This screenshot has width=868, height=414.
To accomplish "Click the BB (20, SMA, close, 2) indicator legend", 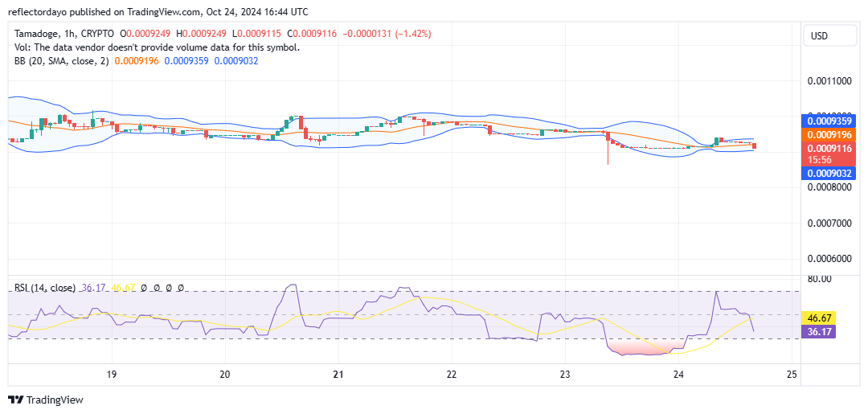I will pyautogui.click(x=62, y=61).
